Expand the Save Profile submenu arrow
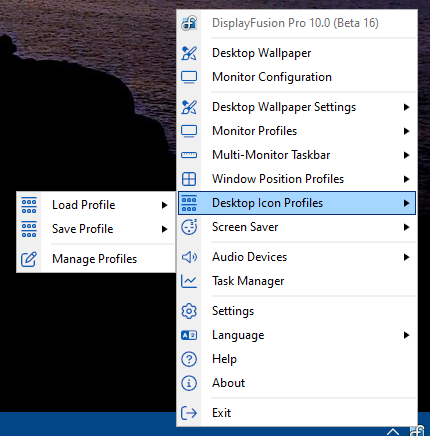 pyautogui.click(x=164, y=229)
